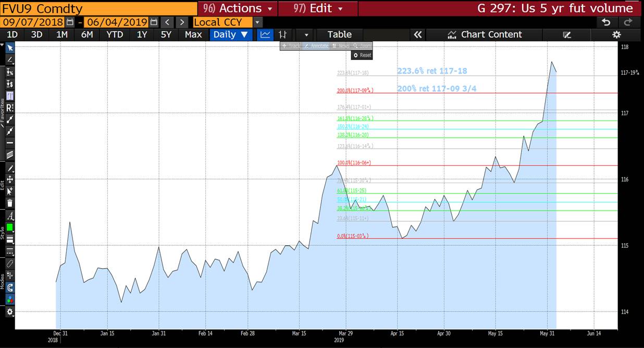Open the start date calendar picker
This screenshot has height=348, width=644.
click(70, 22)
